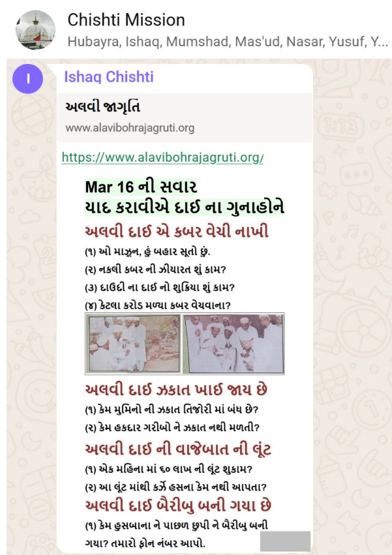Screen dimensions: 392x555
Task: View the member list starting with Hubayra
Action: point(228,42)
